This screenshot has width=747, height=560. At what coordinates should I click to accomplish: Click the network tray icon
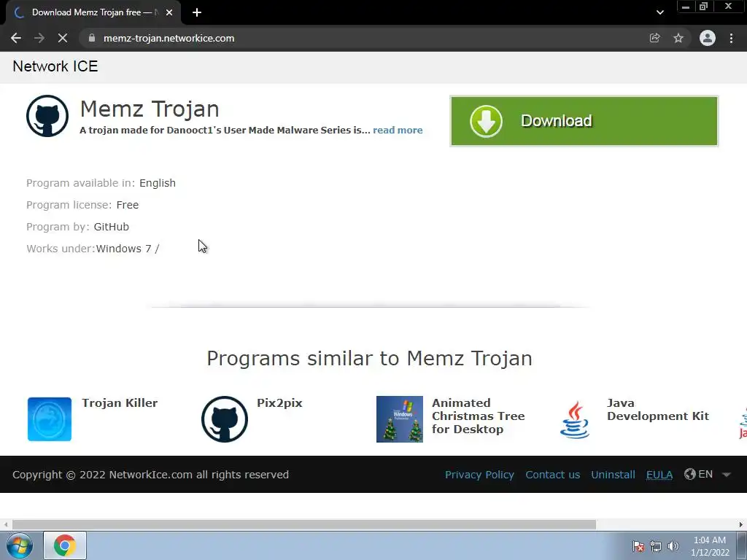point(656,546)
